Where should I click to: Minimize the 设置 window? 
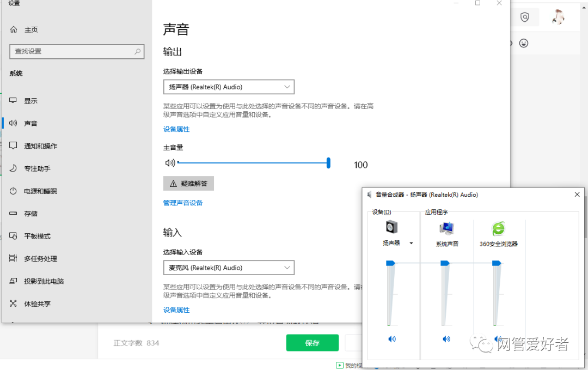pyautogui.click(x=456, y=3)
